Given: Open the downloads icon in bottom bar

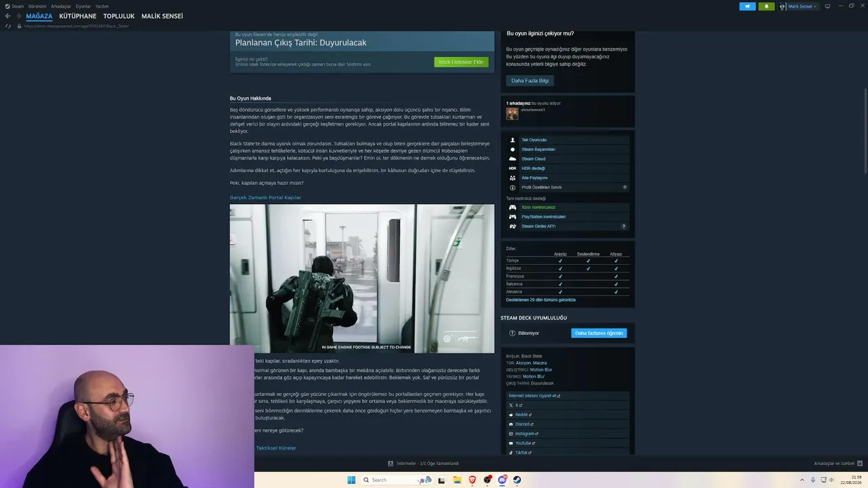Looking at the screenshot, I should pyautogui.click(x=391, y=464).
